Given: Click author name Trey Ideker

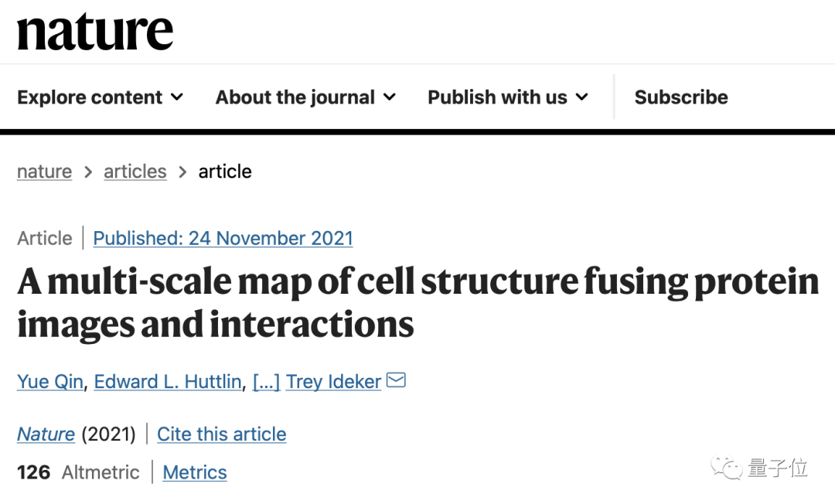Looking at the screenshot, I should click(333, 382).
